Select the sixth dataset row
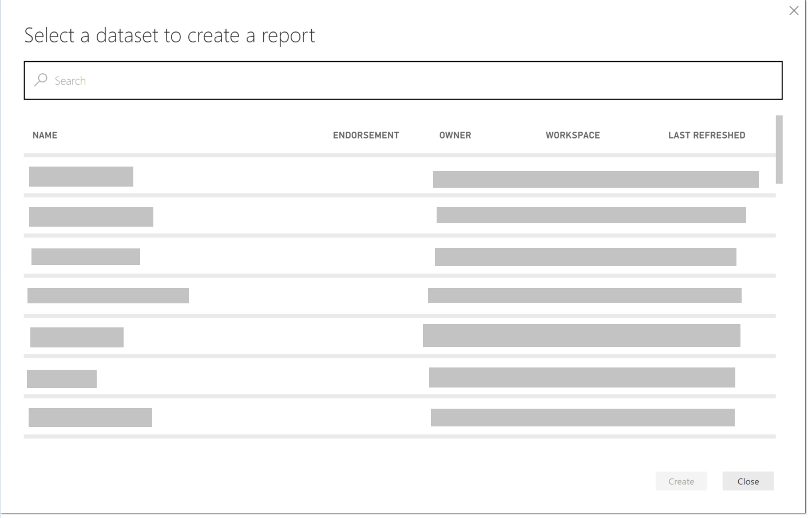 coord(229,378)
